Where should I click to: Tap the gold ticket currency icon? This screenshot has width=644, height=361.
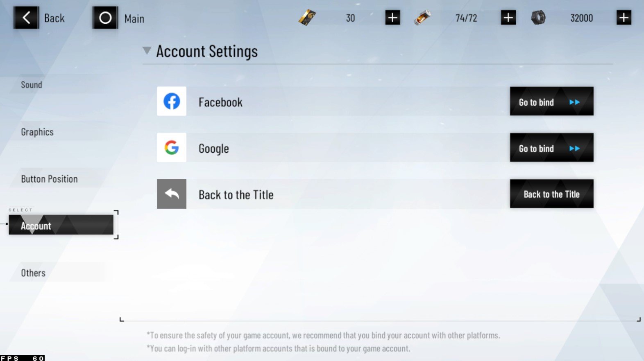click(307, 18)
